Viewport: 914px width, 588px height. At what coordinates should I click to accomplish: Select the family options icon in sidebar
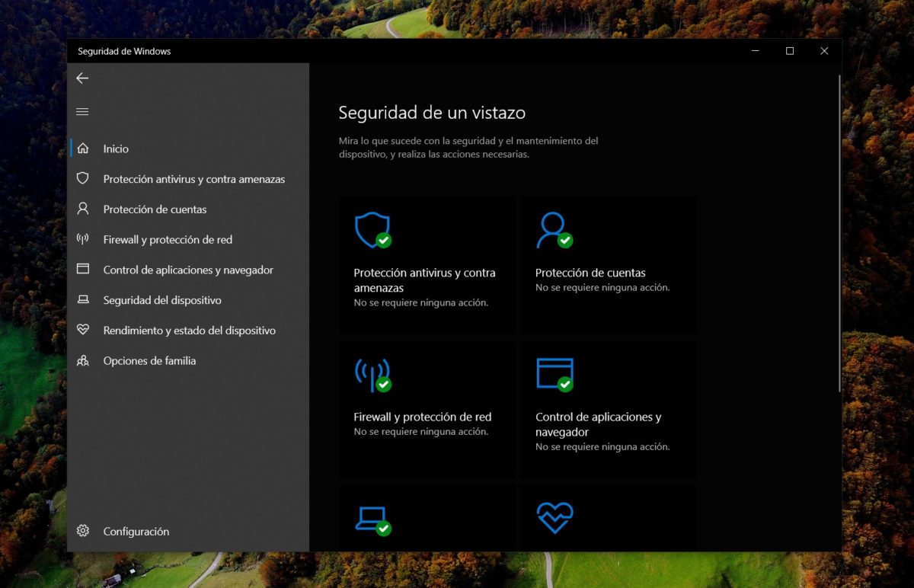click(83, 360)
